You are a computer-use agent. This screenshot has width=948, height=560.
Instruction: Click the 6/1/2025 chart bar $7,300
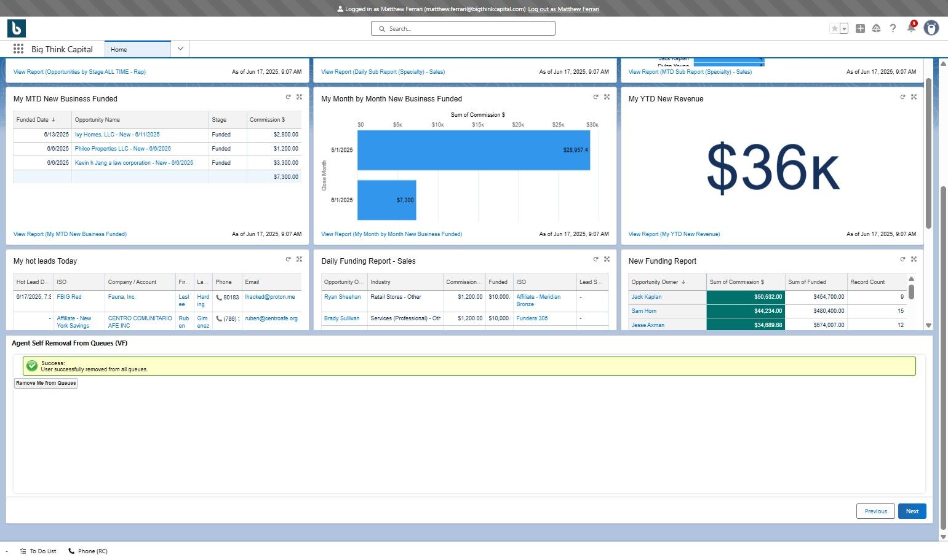(387, 200)
